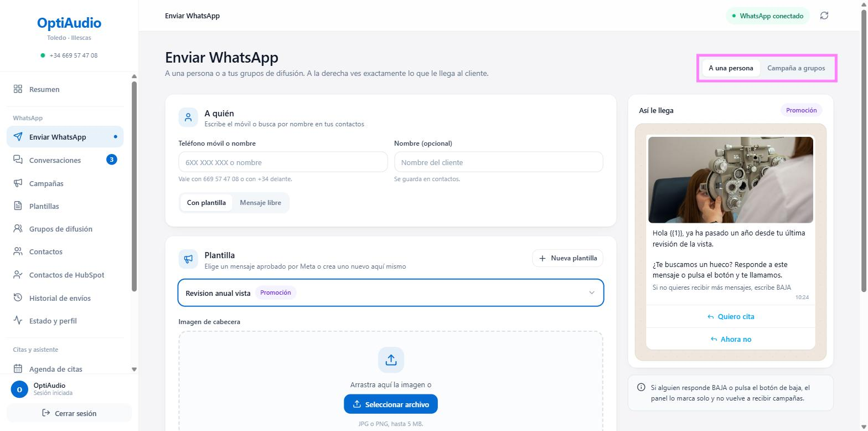Click the Historial de envíos clock icon

[18, 297]
